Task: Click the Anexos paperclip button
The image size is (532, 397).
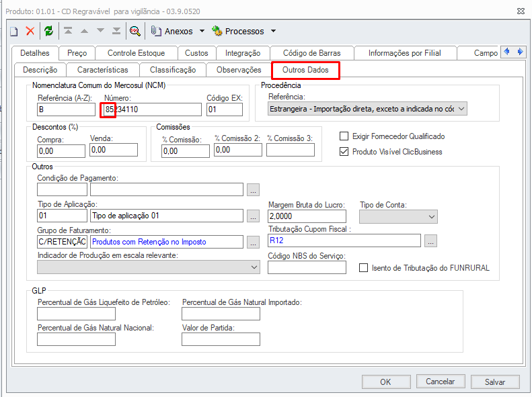Action: coord(172,31)
